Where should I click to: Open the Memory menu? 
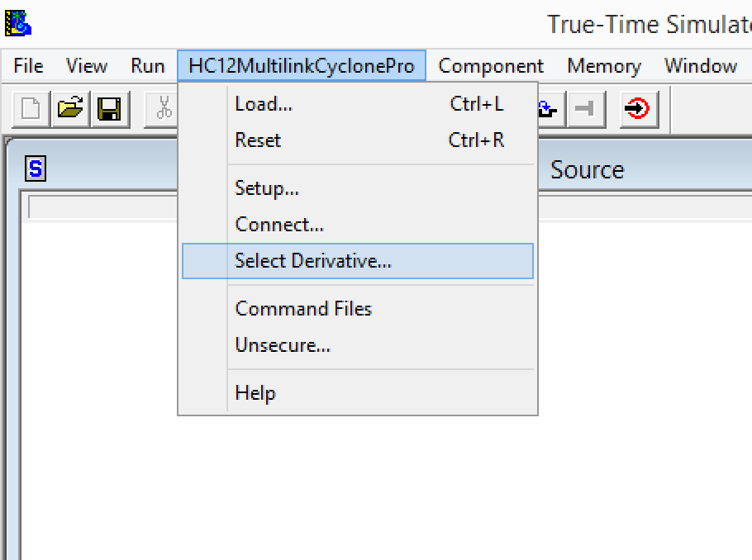603,66
